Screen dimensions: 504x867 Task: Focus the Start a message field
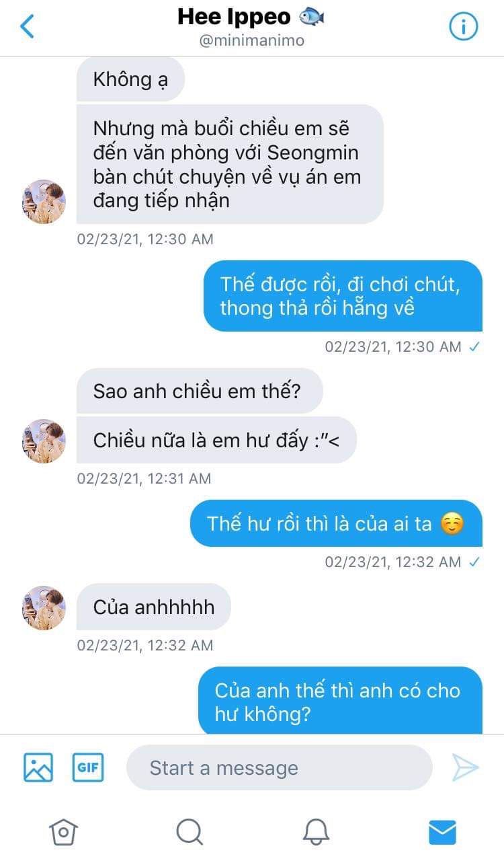[279, 767]
